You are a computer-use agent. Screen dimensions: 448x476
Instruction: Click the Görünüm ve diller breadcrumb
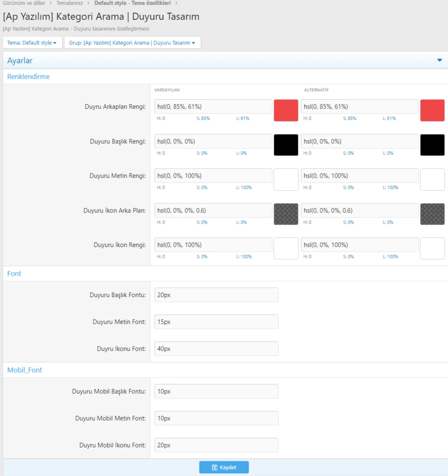point(24,3)
